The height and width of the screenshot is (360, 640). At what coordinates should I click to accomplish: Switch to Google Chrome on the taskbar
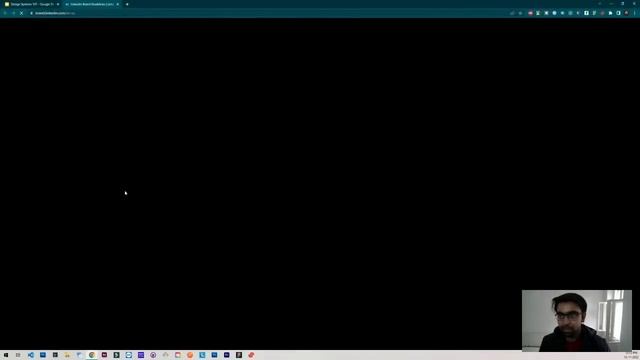[x=92, y=355]
